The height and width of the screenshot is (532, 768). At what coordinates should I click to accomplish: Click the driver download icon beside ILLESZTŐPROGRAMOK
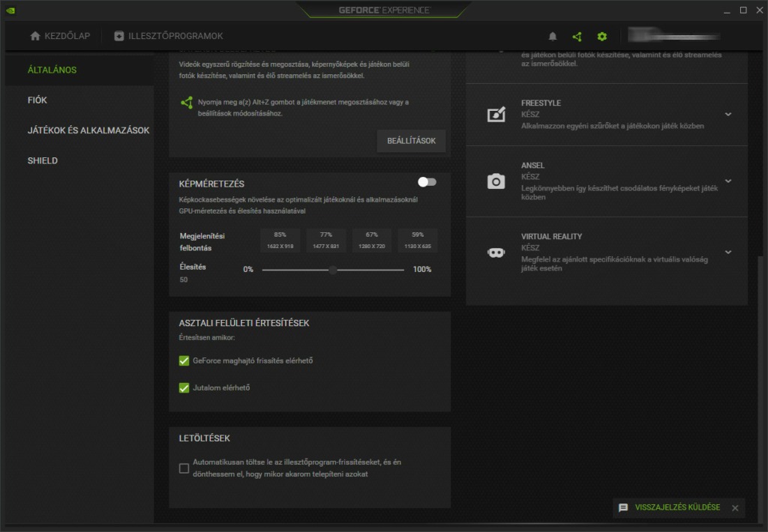point(118,36)
